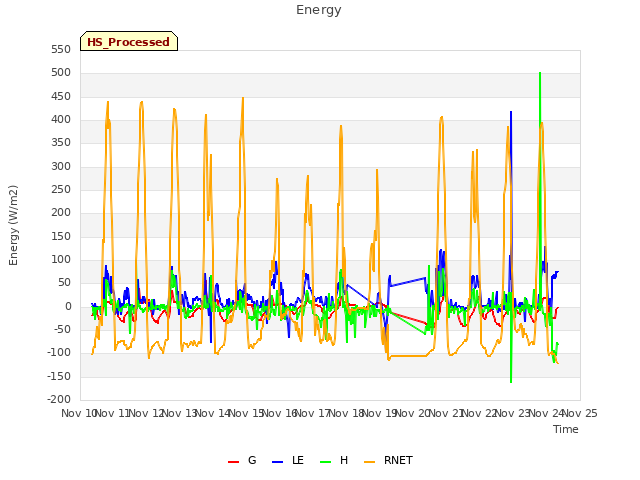The image size is (640, 480).
Task: Select the H legend label
Action: (344, 460)
